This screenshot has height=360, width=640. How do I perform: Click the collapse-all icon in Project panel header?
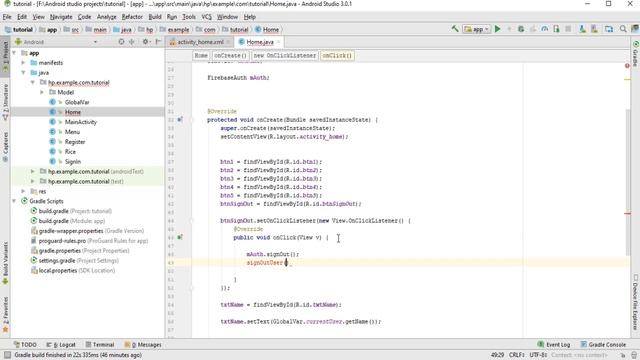pyautogui.click(x=132, y=42)
